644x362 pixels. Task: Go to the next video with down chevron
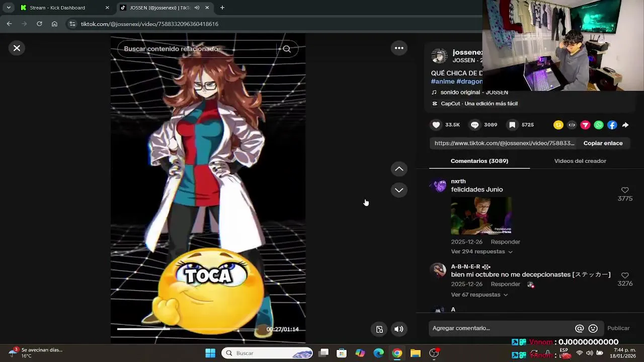[399, 190]
